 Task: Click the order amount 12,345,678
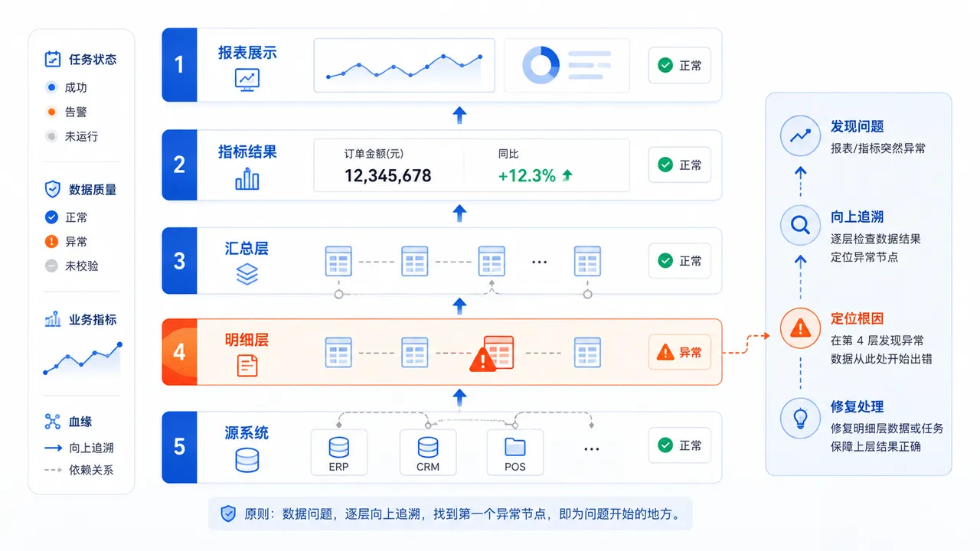[387, 176]
